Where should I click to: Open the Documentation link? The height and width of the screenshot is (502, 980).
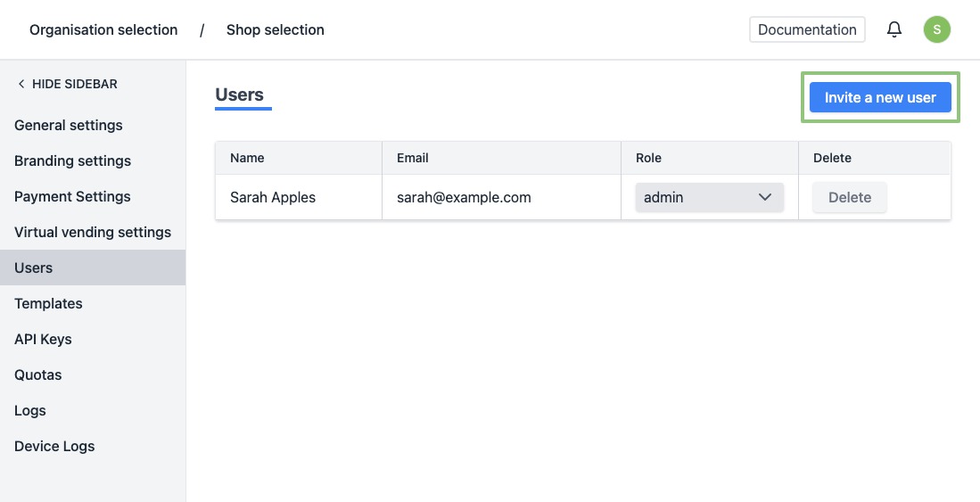point(806,29)
